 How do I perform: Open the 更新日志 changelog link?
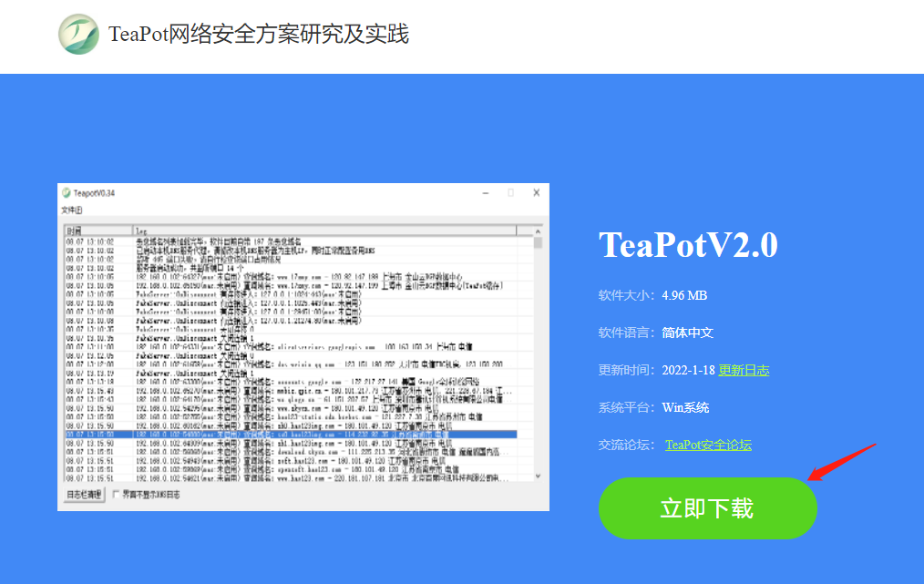744,370
